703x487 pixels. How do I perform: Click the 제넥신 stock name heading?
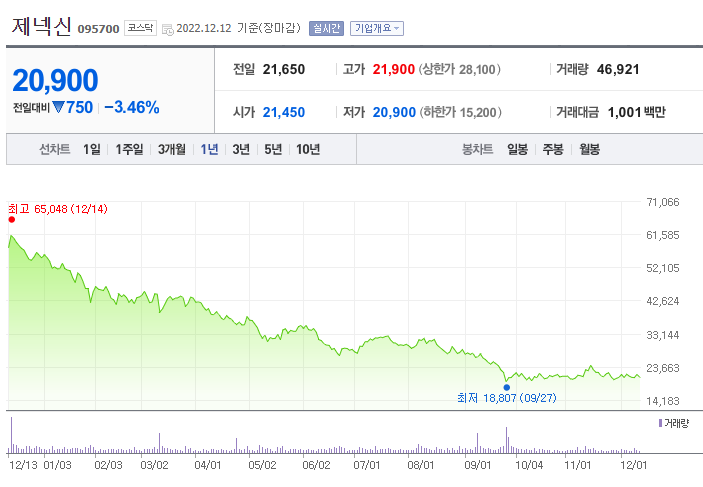click(41, 26)
